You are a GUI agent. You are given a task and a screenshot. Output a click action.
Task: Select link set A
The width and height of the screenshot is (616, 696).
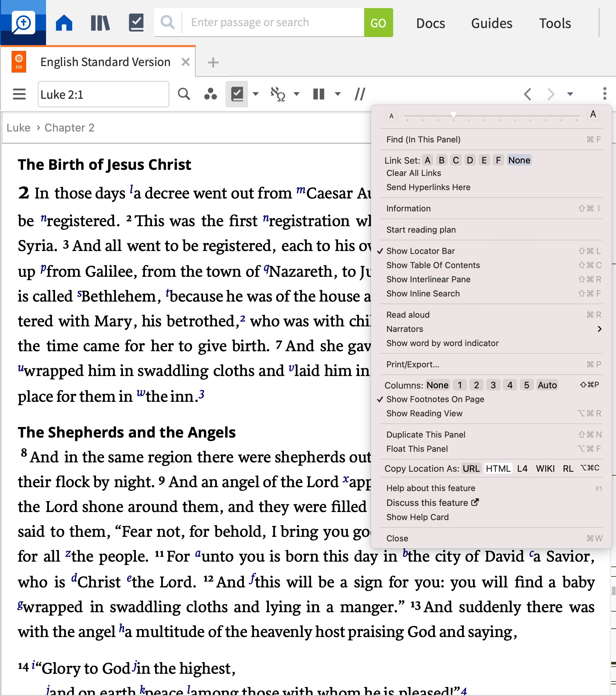tap(427, 160)
